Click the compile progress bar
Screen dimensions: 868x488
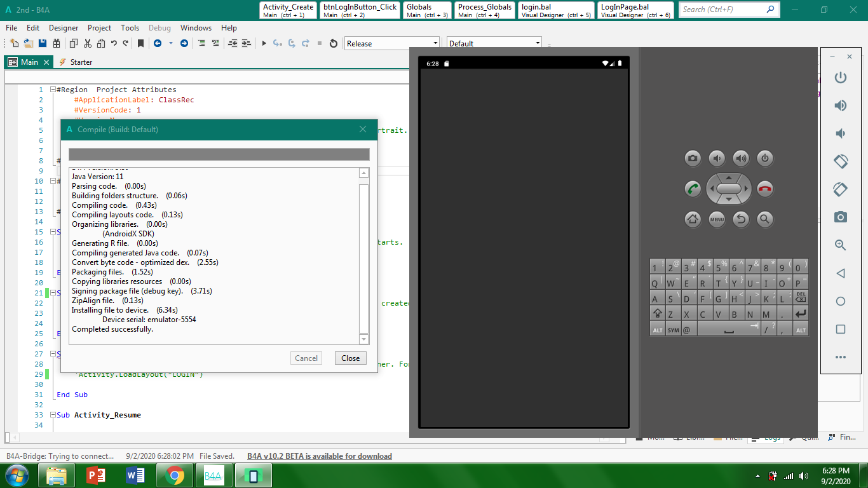(x=219, y=154)
